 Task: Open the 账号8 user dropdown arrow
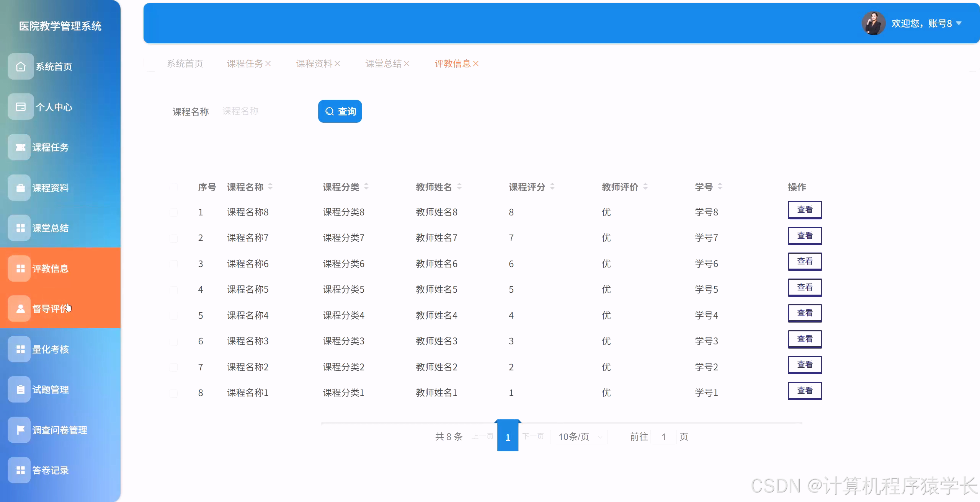959,23
